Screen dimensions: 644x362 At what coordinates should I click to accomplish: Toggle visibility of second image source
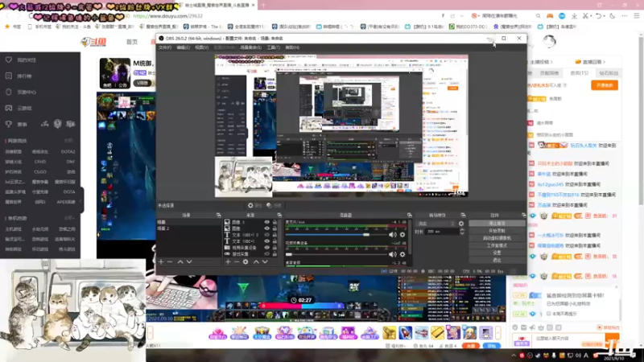267,228
